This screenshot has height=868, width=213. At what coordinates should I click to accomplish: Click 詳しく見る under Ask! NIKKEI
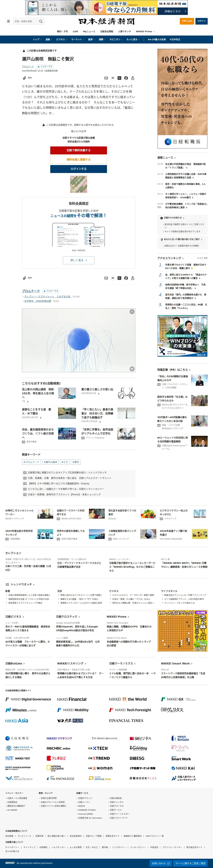click(x=78, y=260)
